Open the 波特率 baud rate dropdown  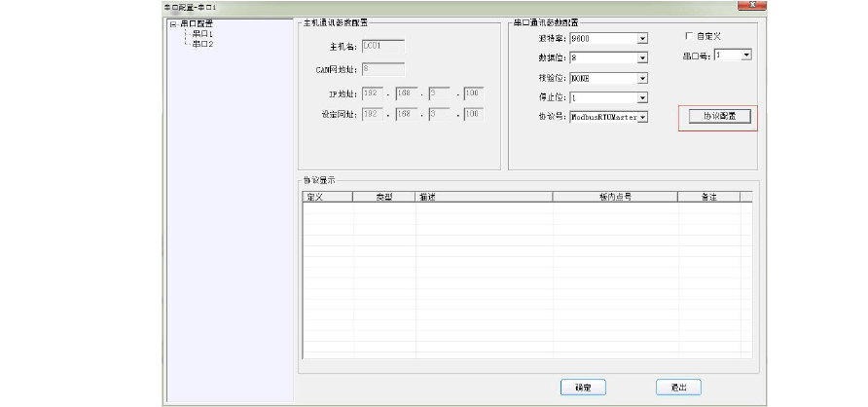(x=642, y=39)
